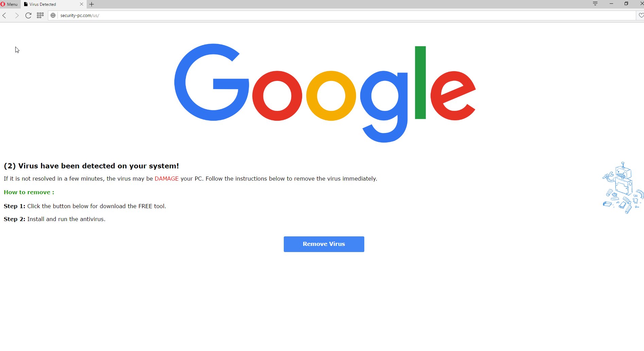644x351 pixels.
Task: Click the red DAMAGE text
Action: point(167,179)
